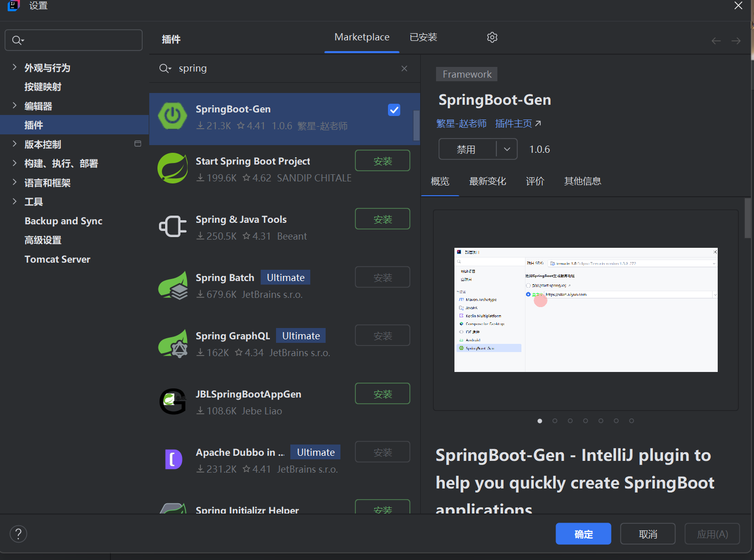
Task: Select Backup and Sync settings
Action: [74, 221]
